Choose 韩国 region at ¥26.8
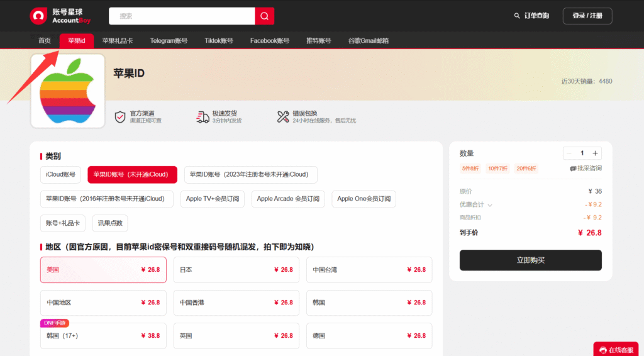 pyautogui.click(x=369, y=303)
